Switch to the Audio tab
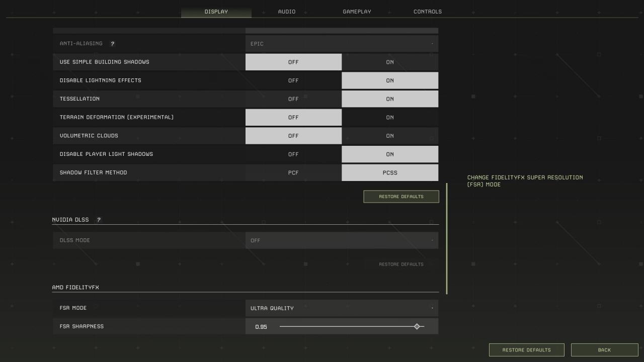Viewport: 644px width, 362px height. click(x=287, y=11)
